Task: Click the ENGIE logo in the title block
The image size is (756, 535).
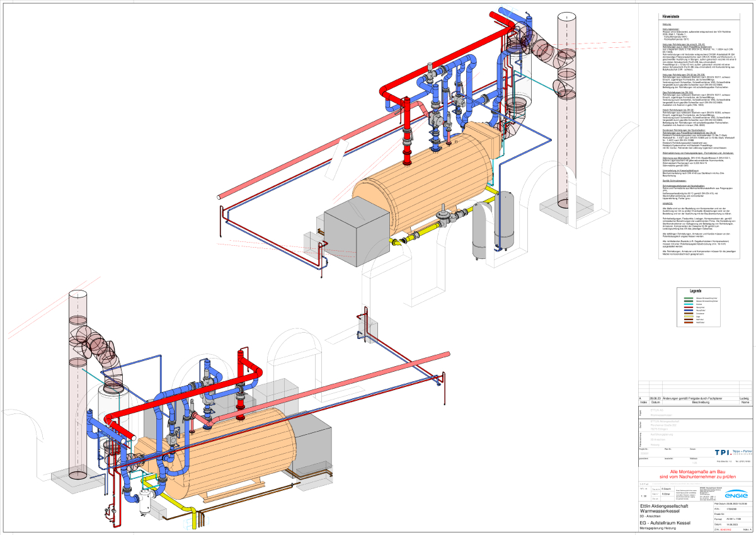Action: (x=735, y=495)
